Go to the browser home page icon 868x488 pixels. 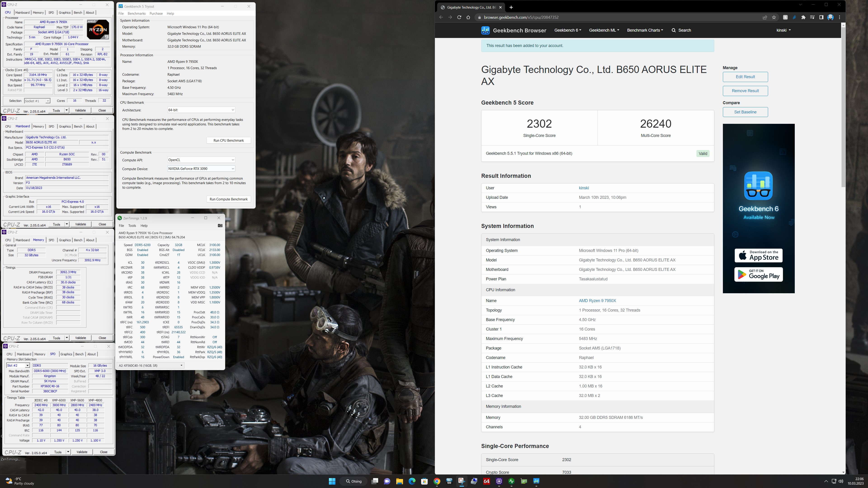(468, 18)
